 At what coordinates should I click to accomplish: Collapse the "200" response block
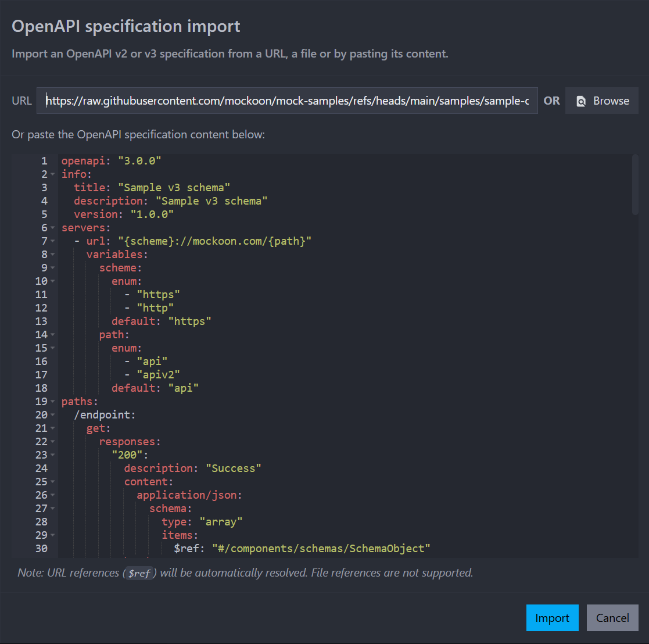52,455
